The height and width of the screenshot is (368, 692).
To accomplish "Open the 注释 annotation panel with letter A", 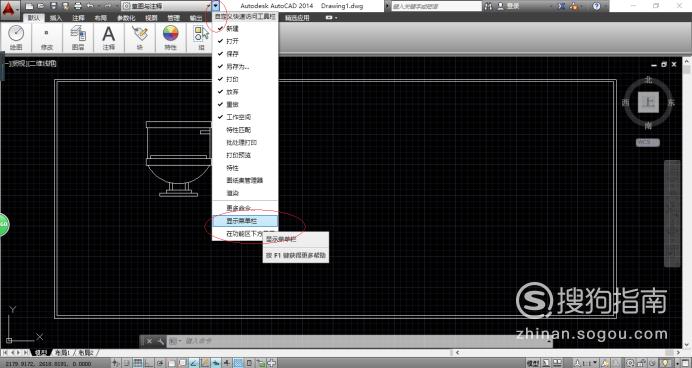I will (x=109, y=38).
